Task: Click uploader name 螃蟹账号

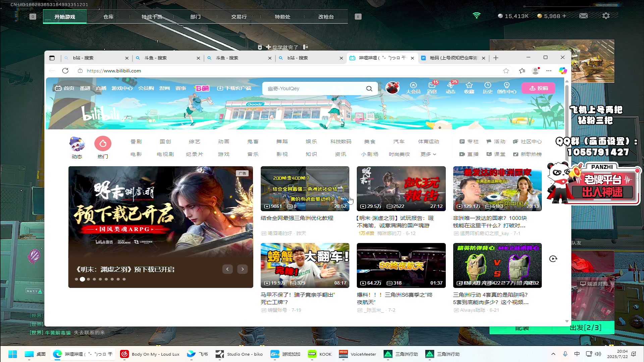Action: coord(277,310)
